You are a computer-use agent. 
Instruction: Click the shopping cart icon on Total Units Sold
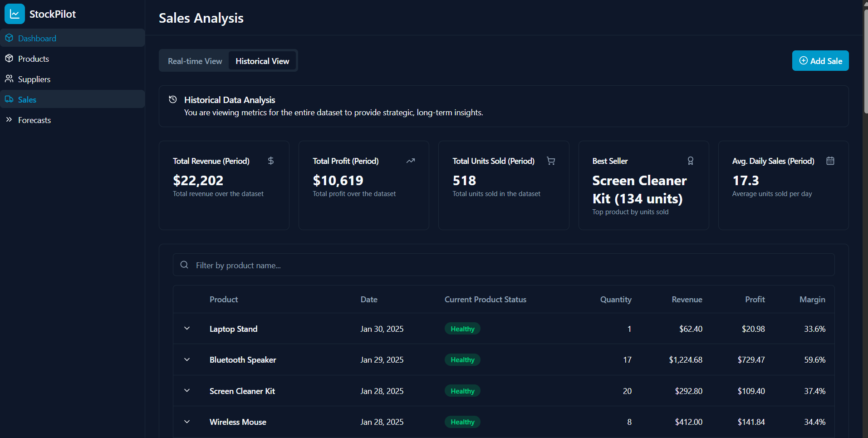(550, 161)
